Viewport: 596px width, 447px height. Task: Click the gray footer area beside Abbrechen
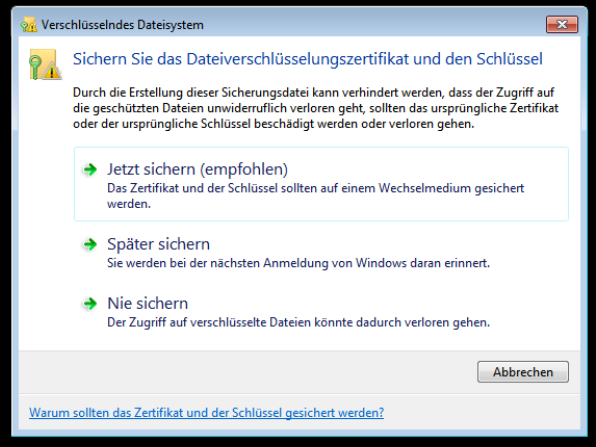click(247, 372)
